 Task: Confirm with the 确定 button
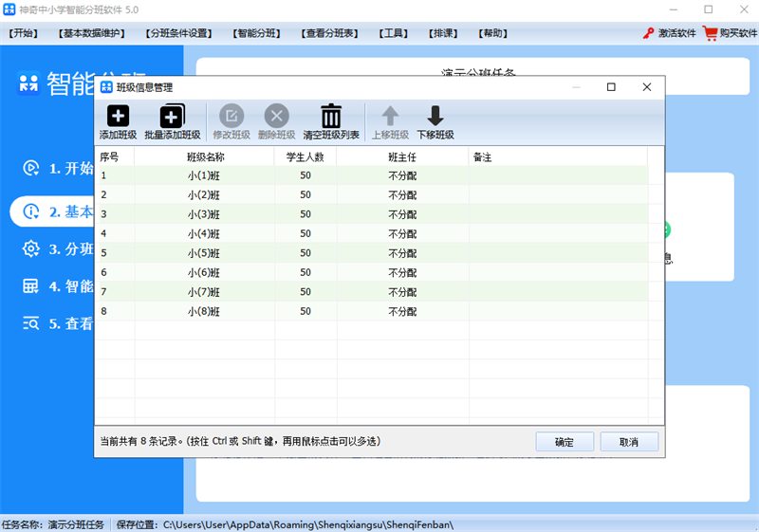[x=565, y=442]
